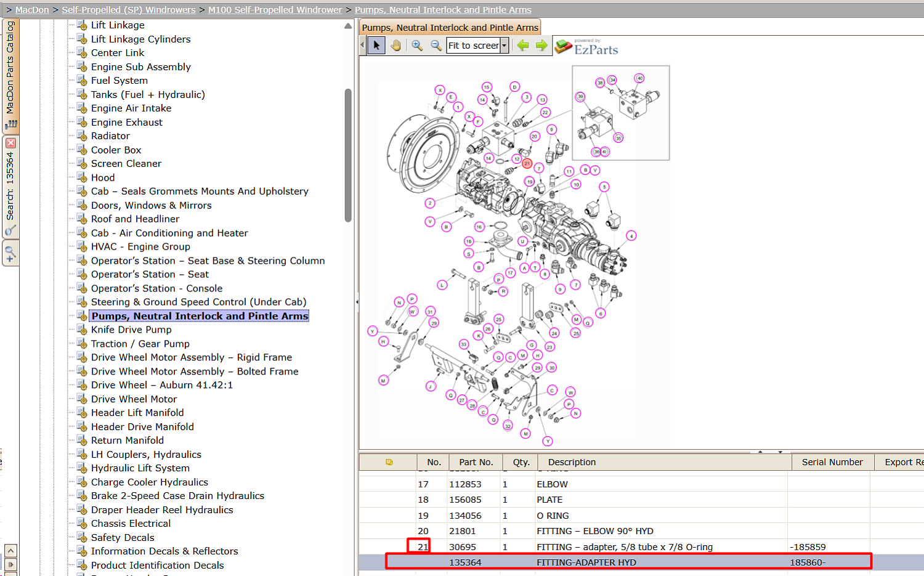Select part 134056 O RING row

pyautogui.click(x=641, y=516)
